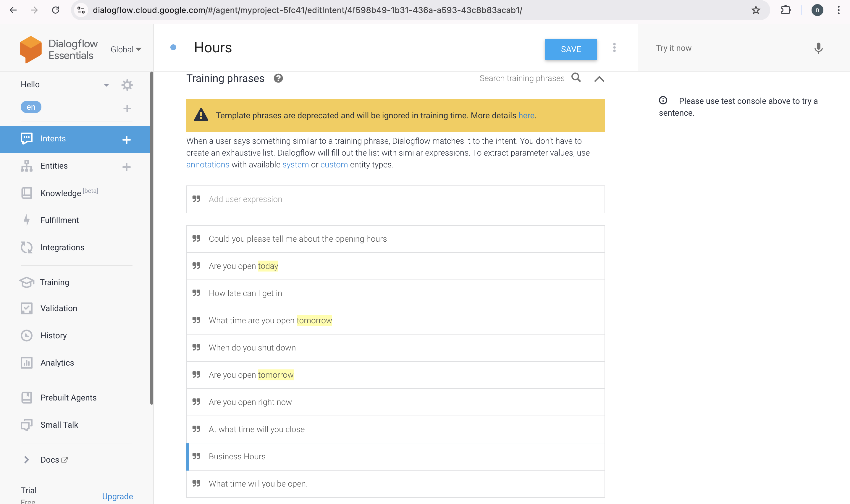Screen dimensions: 850x504
Task: Select the Validation checkmark icon
Action: (x=27, y=308)
